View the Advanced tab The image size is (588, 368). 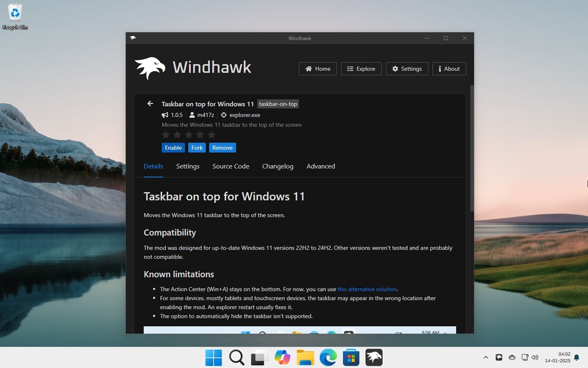click(x=320, y=166)
